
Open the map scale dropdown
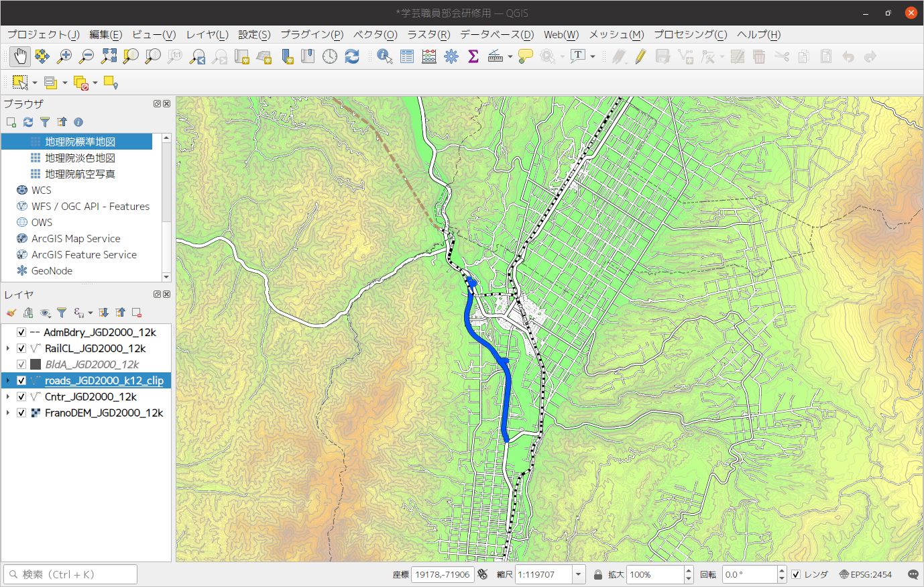coord(579,574)
